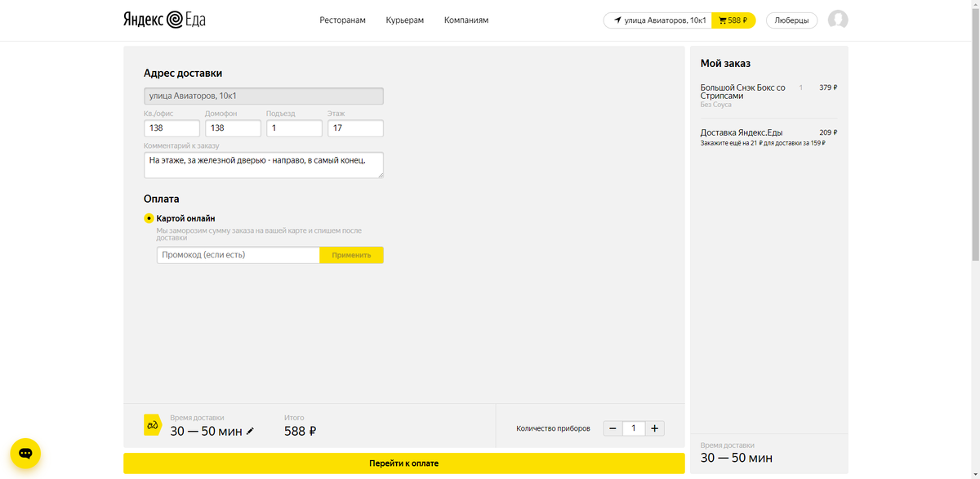This screenshot has width=980, height=479.
Task: Increase cutlery count with plus button
Action: tap(655, 428)
